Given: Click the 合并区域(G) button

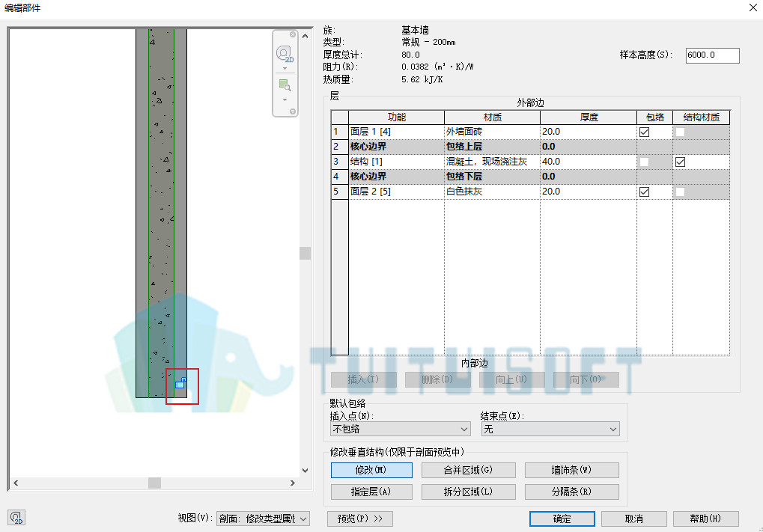Looking at the screenshot, I should [468, 470].
